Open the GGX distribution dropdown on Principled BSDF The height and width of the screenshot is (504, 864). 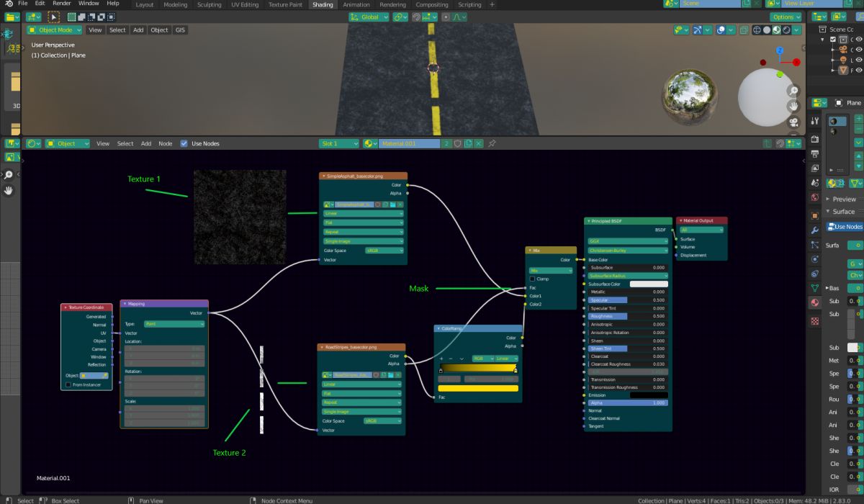(x=629, y=241)
